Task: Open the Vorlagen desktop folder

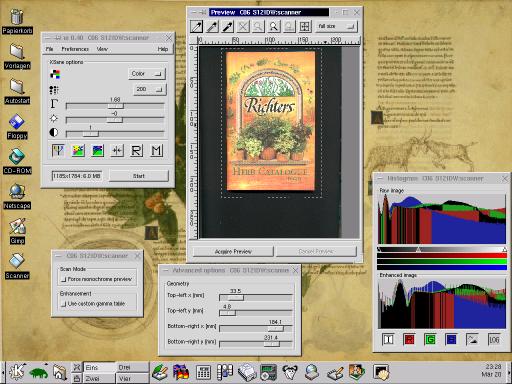Action: tap(17, 57)
